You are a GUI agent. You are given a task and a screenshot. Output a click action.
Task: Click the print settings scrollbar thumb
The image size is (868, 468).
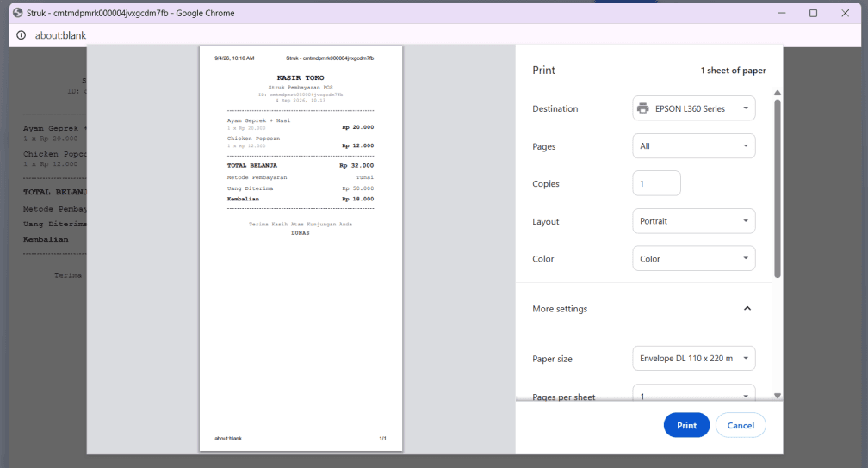[778, 188]
